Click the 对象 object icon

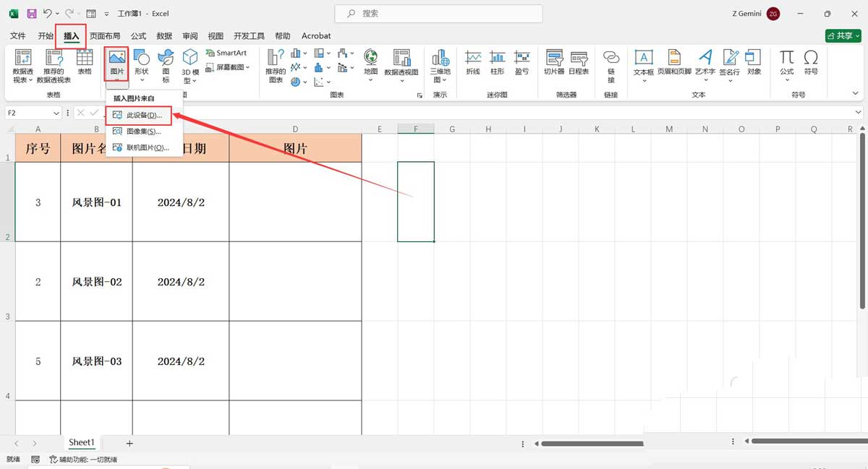[754, 57]
